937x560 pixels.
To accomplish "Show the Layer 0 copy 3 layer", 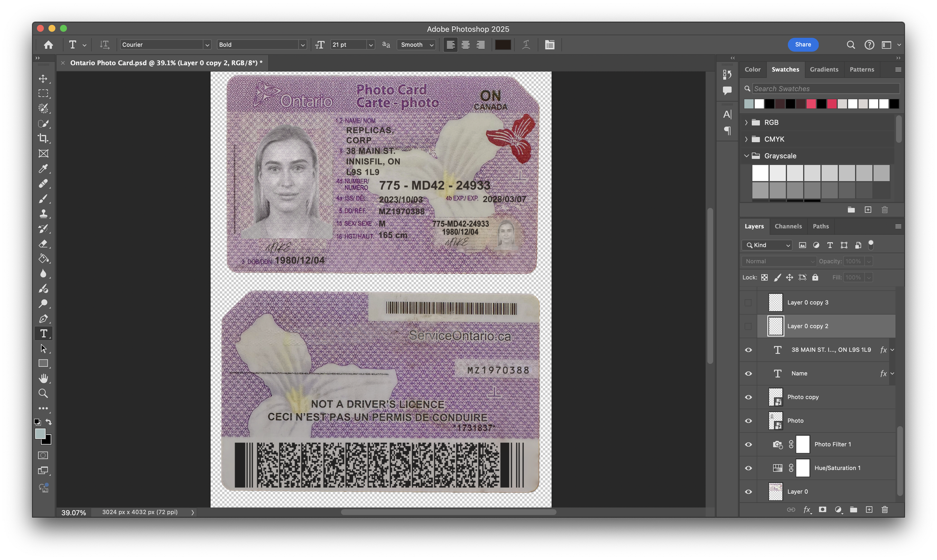I will (x=748, y=303).
